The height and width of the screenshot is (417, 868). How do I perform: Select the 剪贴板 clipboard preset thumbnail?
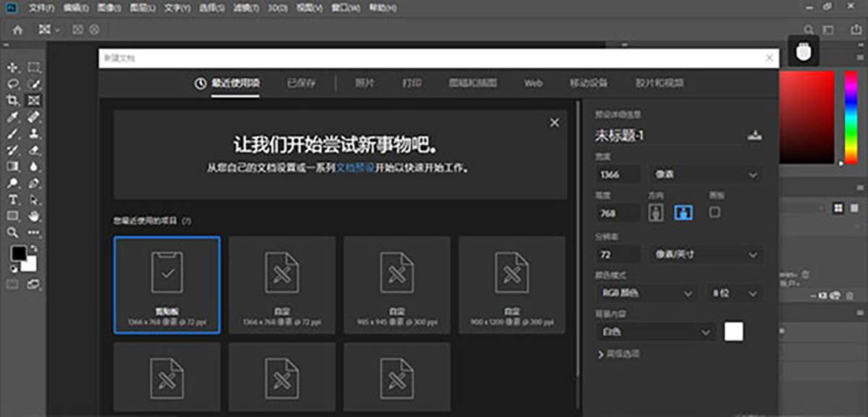(167, 285)
